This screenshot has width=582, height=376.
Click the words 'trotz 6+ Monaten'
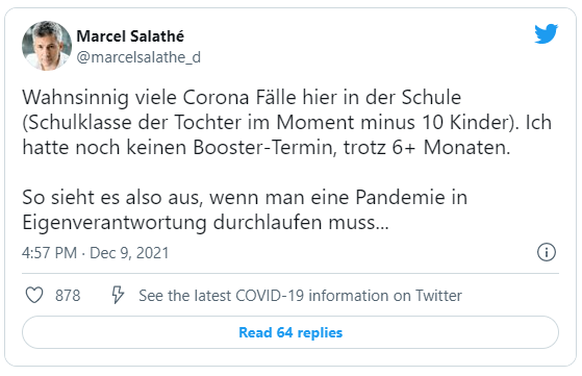[427, 147]
